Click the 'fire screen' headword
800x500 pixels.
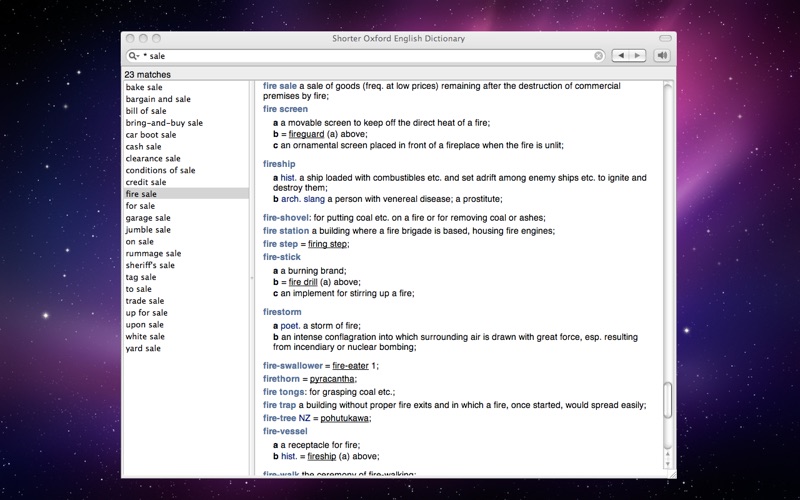pos(285,109)
